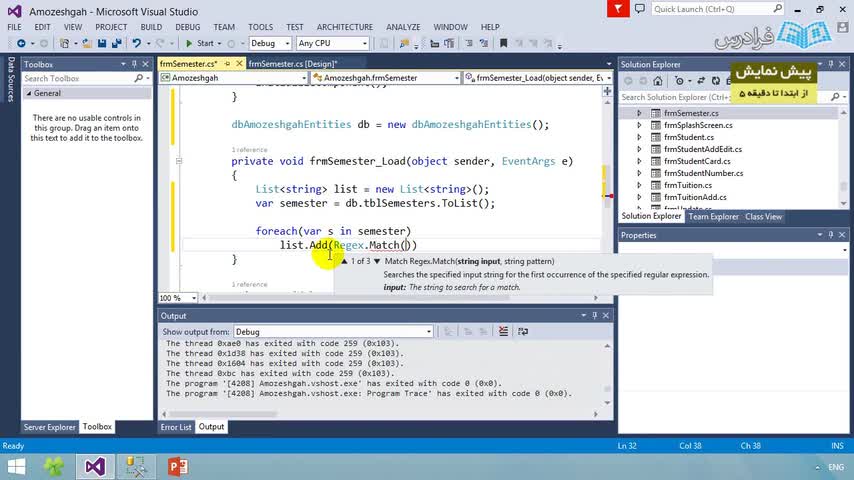This screenshot has width=854, height=480.
Task: Open the DEBUG menu
Action: 187,27
